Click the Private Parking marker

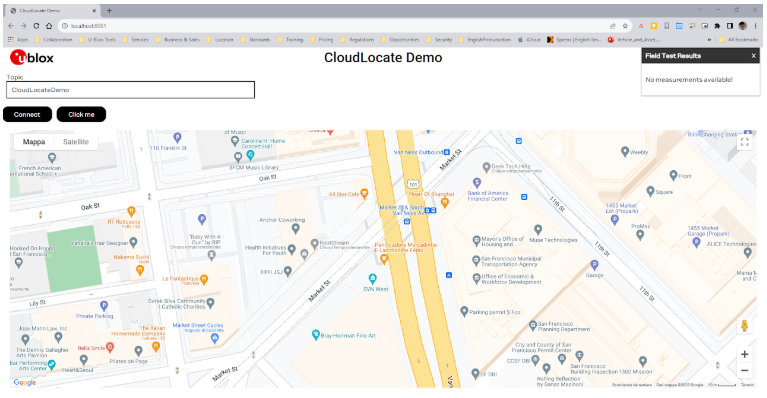pos(104,306)
